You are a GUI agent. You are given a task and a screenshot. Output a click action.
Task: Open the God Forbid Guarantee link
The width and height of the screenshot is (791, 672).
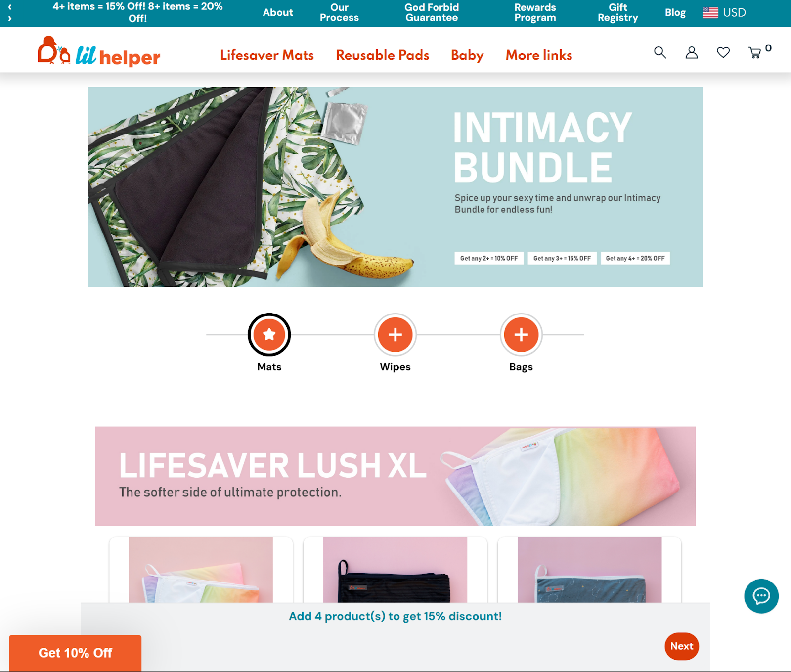[432, 12]
